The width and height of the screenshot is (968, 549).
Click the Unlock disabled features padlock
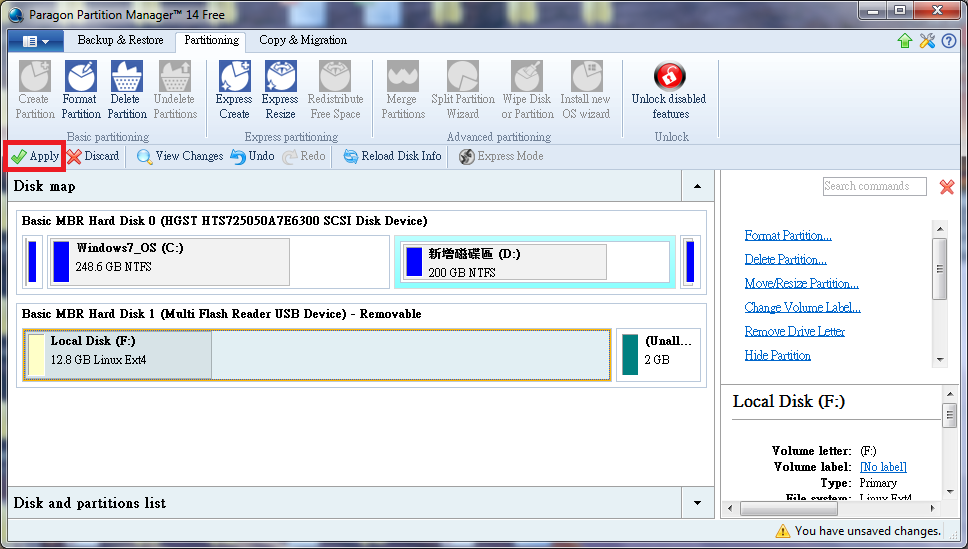[x=669, y=76]
